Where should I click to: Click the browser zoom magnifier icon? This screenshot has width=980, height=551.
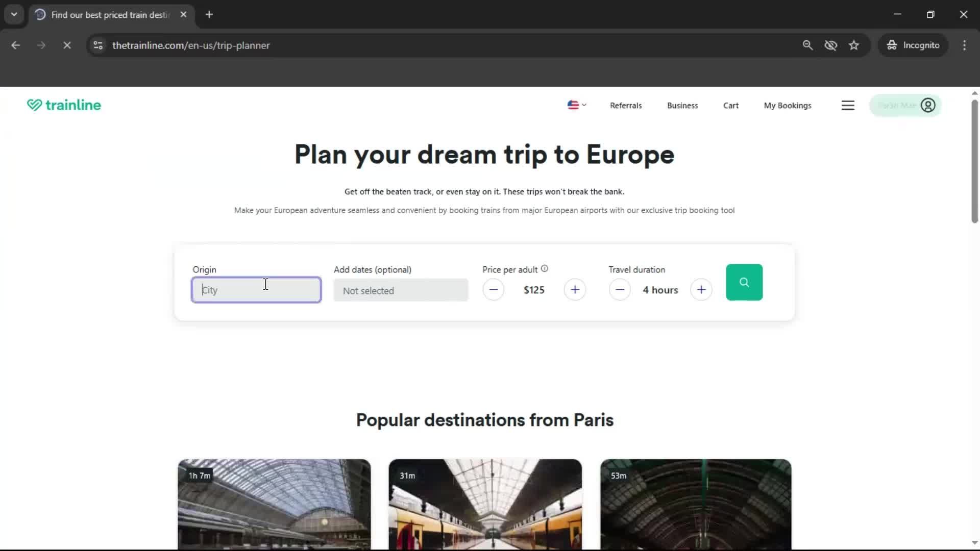coord(807,45)
